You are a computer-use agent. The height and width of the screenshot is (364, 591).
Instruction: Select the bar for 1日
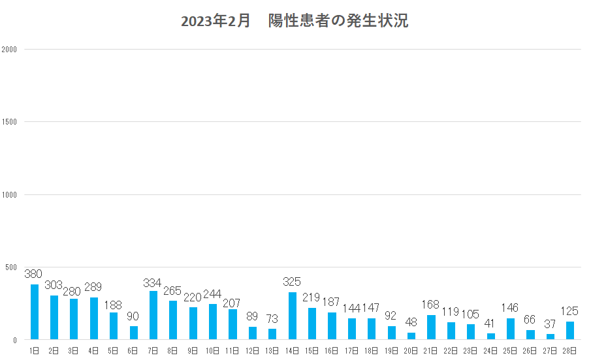coord(35,312)
